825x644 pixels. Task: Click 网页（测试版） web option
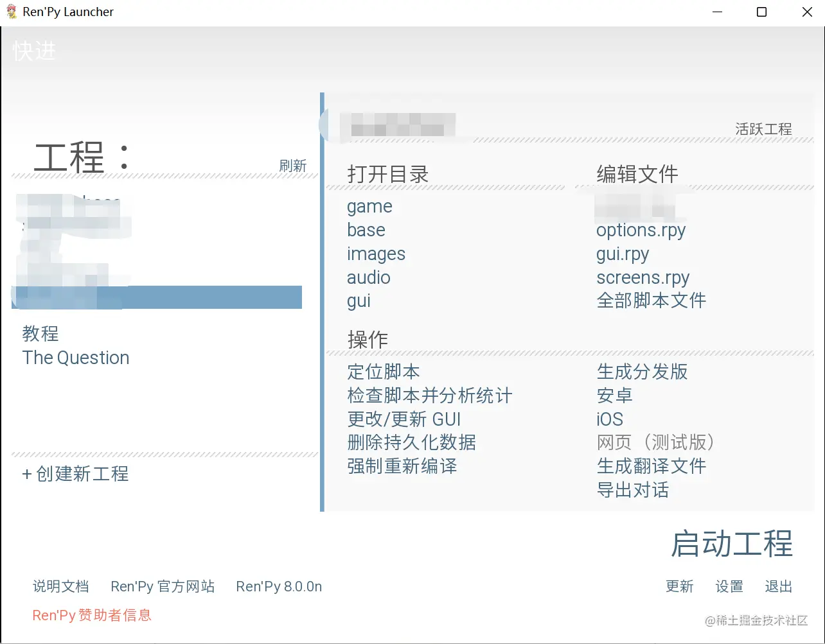(655, 442)
